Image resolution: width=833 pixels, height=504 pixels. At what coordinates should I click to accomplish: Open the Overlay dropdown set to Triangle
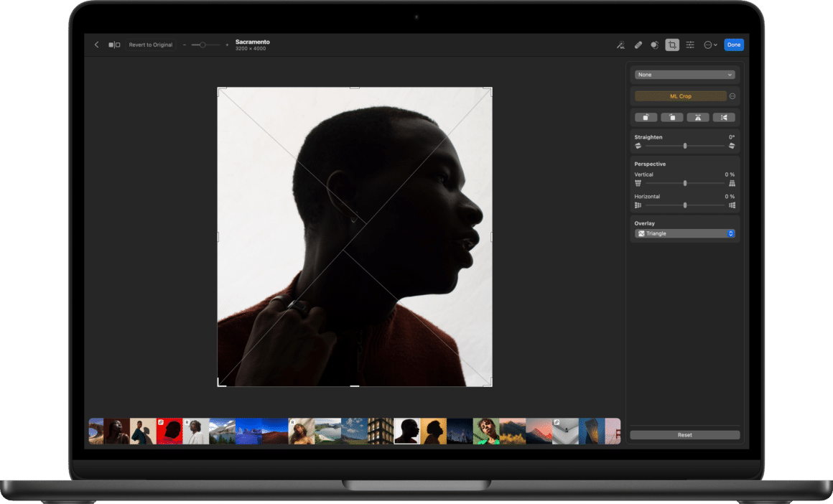click(x=684, y=233)
